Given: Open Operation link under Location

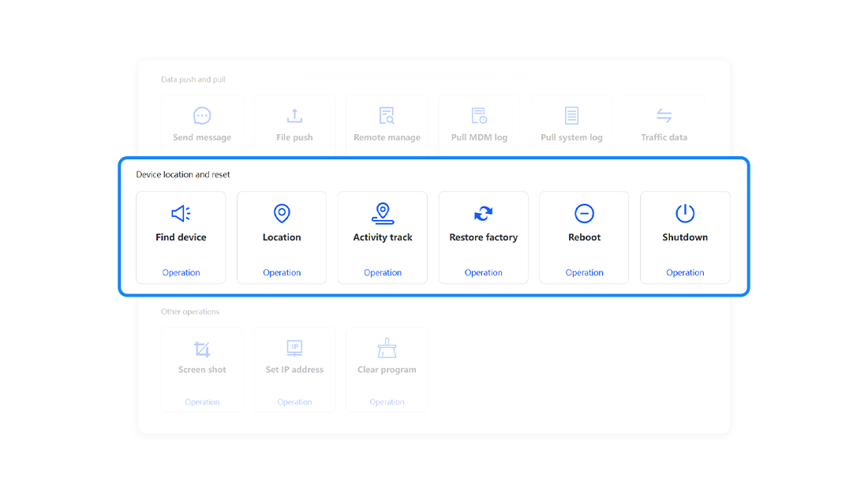Looking at the screenshot, I should (282, 273).
